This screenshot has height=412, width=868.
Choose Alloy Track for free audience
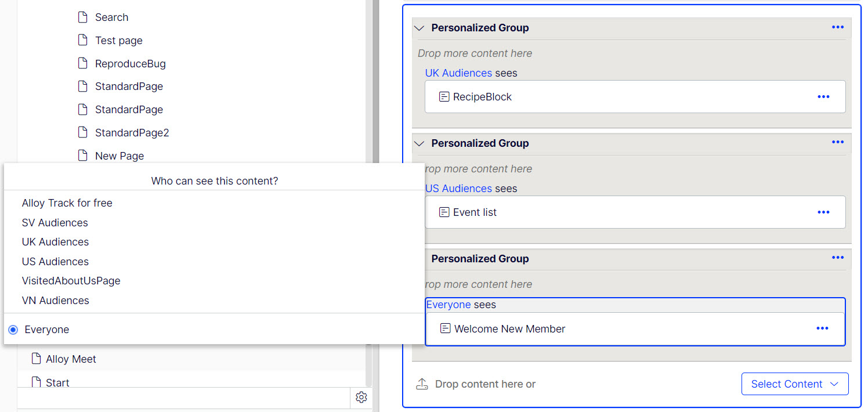[x=67, y=203]
